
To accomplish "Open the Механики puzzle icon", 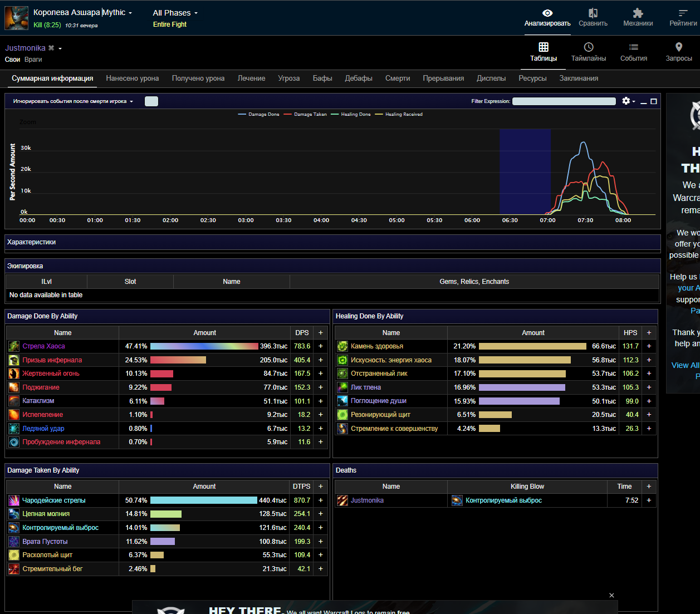I will point(638,17).
